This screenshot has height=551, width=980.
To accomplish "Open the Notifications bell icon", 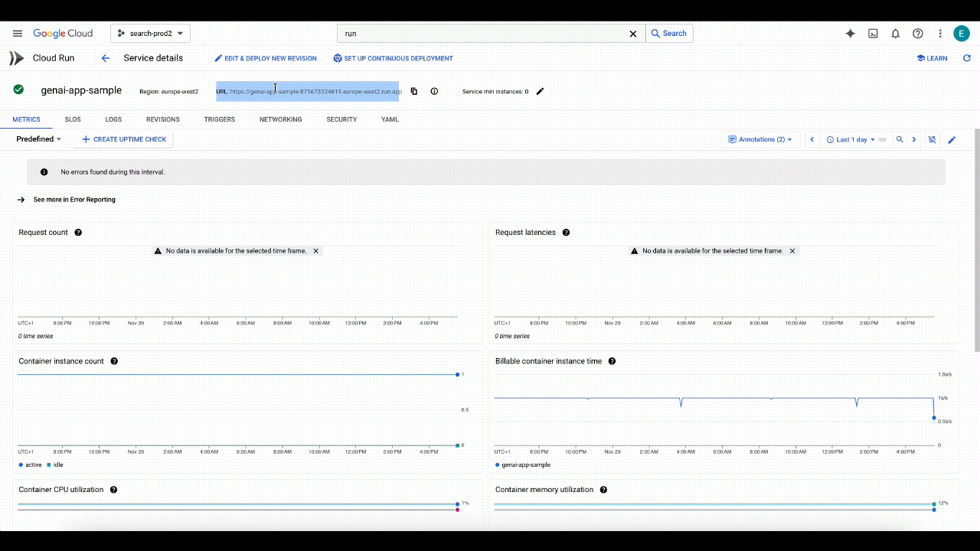I will [x=895, y=34].
